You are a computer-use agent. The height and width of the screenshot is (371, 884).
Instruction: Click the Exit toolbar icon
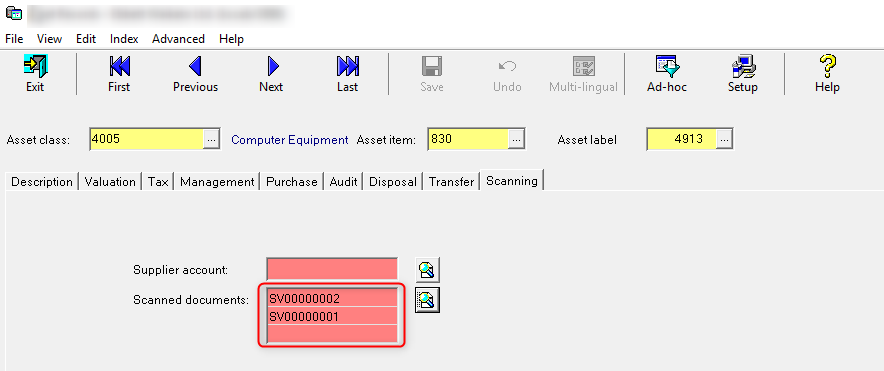tap(35, 74)
